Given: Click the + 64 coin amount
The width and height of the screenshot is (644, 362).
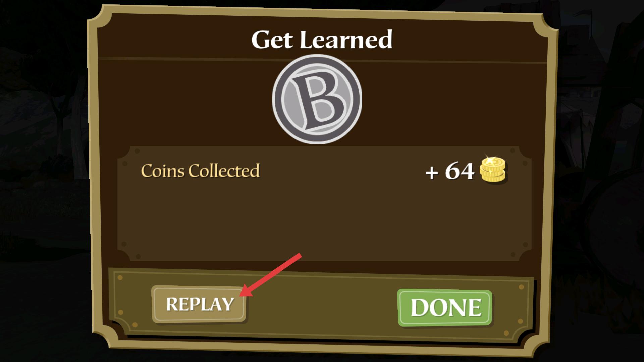Looking at the screenshot, I should coord(449,171).
